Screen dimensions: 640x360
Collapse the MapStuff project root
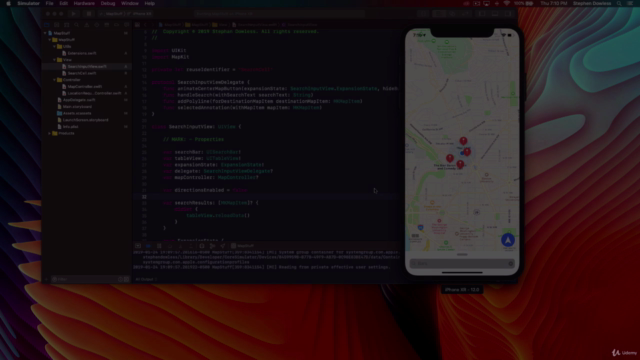pyautogui.click(x=45, y=33)
